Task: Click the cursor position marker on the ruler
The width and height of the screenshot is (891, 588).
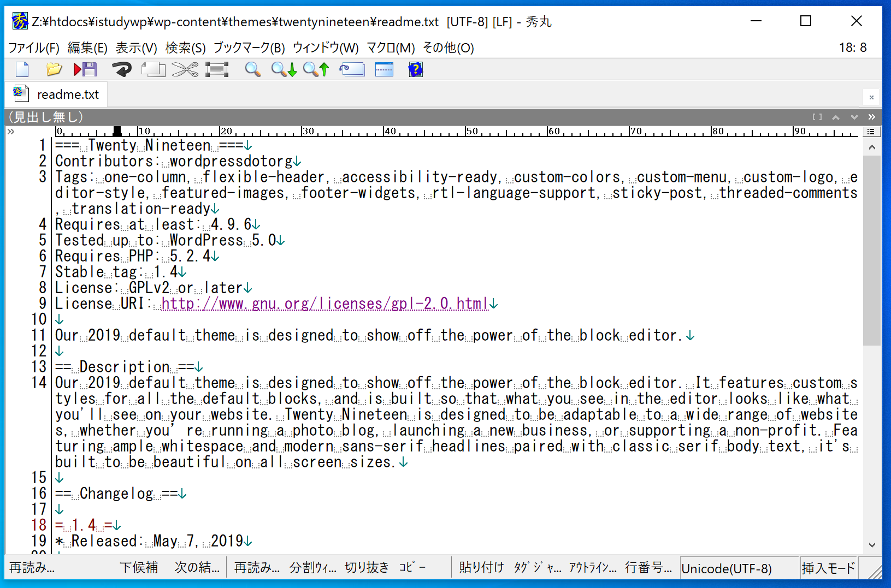Action: click(117, 131)
